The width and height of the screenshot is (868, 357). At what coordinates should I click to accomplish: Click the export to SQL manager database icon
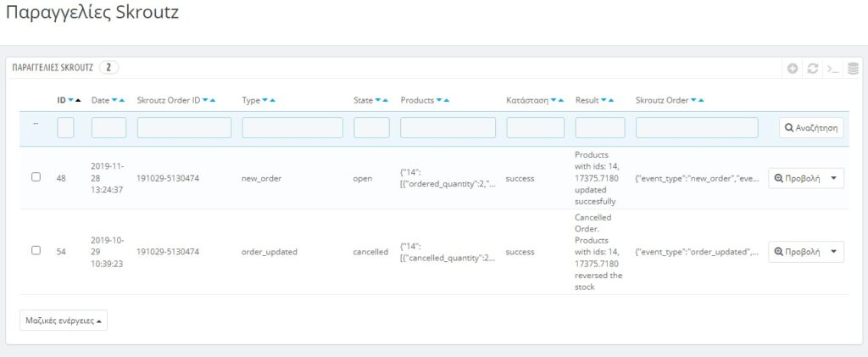(854, 69)
